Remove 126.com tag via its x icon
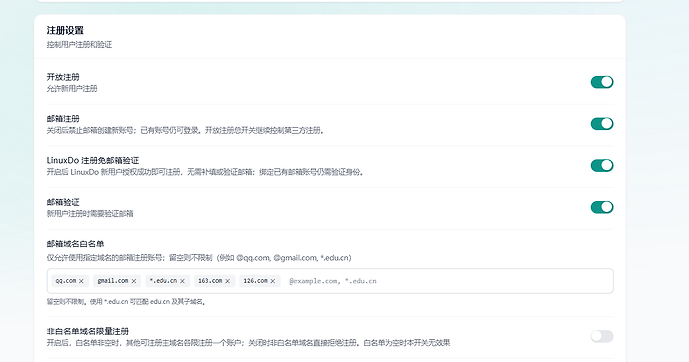This screenshot has width=689, height=362. coord(273,281)
